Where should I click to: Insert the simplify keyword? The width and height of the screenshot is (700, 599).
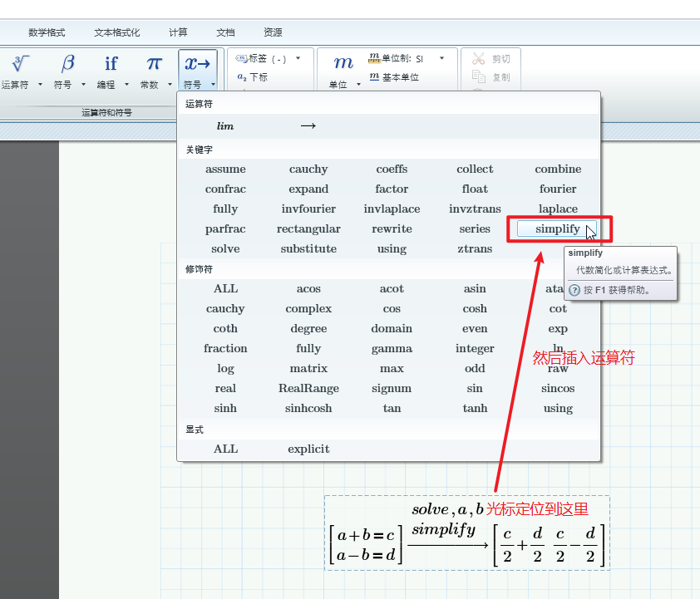(x=558, y=228)
